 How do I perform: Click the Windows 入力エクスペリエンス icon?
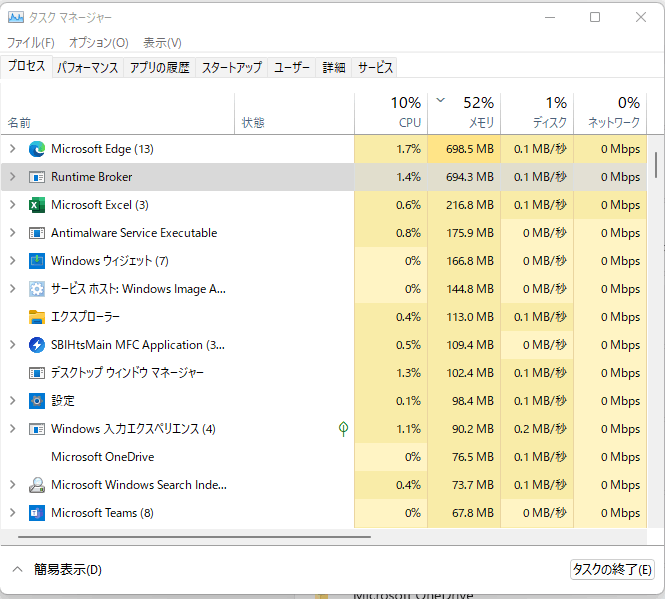[x=37, y=429]
